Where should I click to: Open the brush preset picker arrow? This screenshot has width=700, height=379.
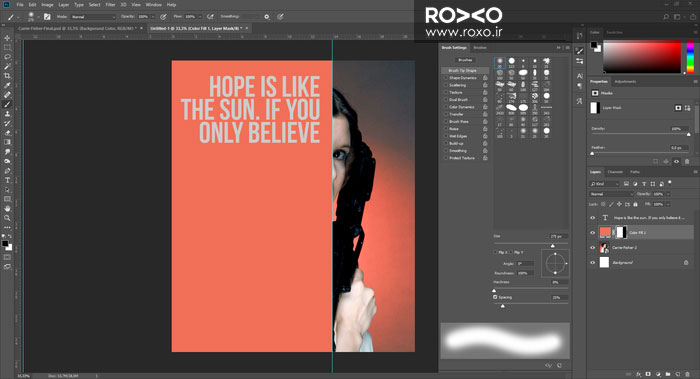[x=38, y=17]
